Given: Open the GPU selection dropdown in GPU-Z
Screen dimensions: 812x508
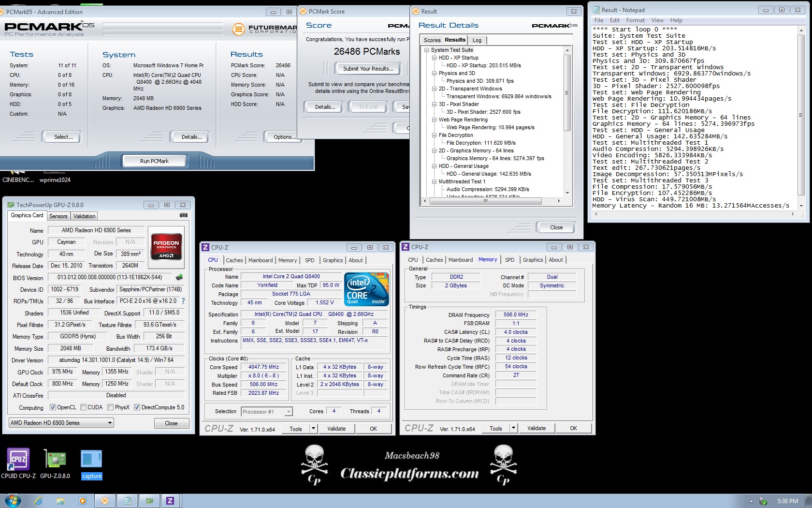Looking at the screenshot, I should point(61,423).
